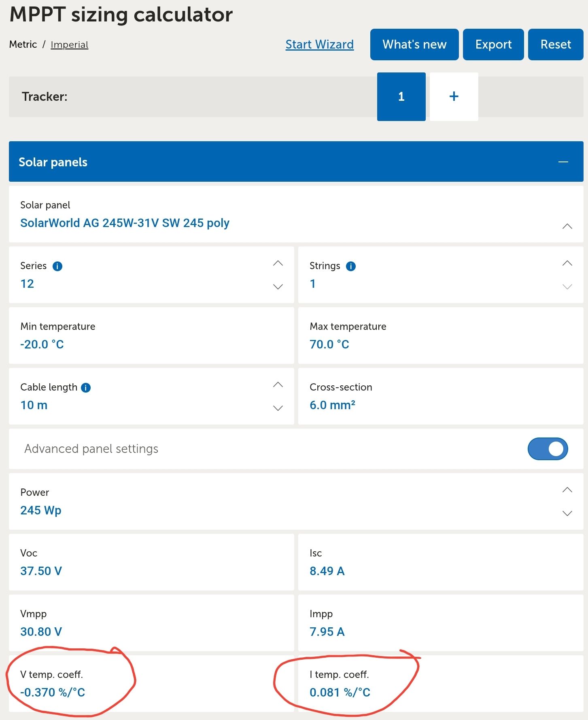The image size is (588, 720).
Task: Click the Strings info icon
Action: [x=351, y=266]
